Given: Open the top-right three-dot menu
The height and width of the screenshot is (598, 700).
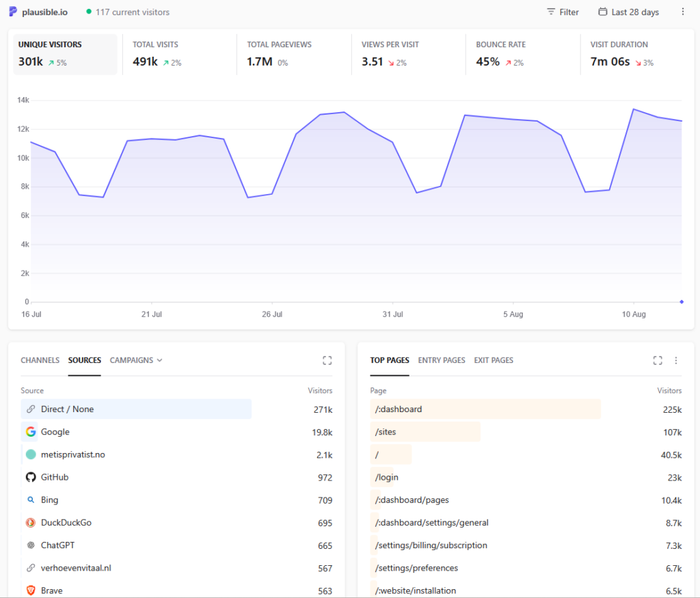Looking at the screenshot, I should 683,12.
